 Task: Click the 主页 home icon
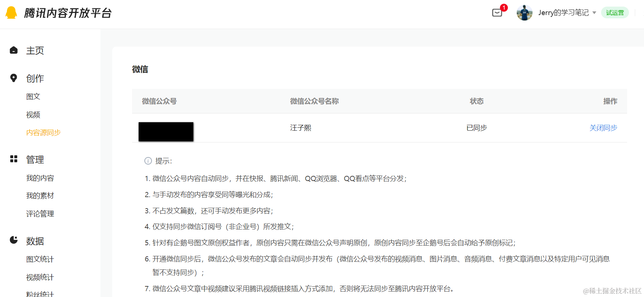14,50
